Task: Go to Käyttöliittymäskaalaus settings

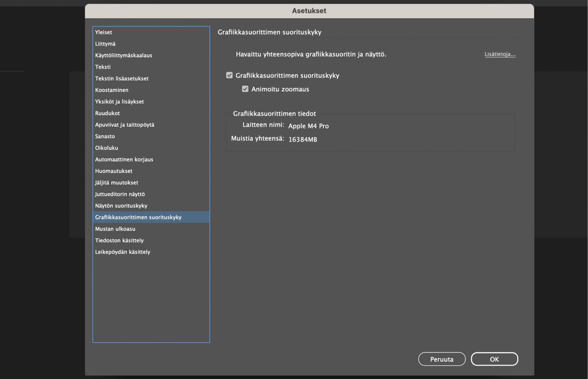Action: pos(123,55)
